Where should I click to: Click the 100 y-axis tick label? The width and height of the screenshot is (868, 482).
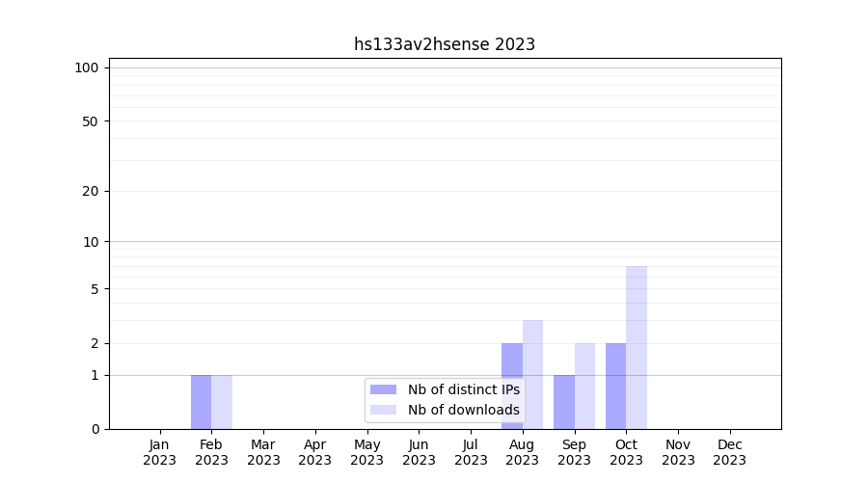[x=87, y=67]
